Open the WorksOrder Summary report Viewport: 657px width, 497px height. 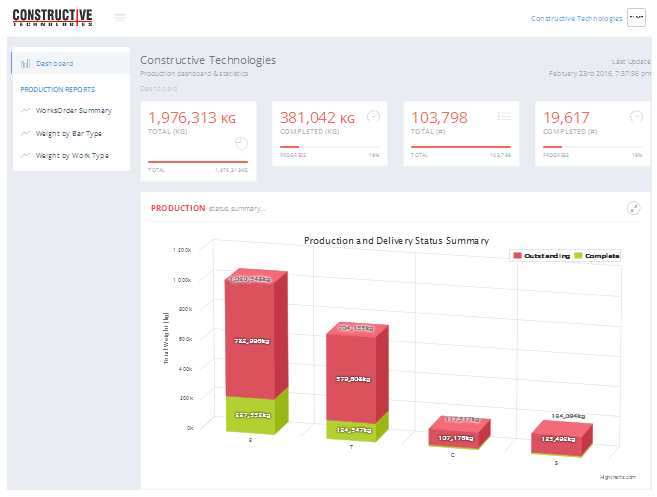(x=73, y=110)
